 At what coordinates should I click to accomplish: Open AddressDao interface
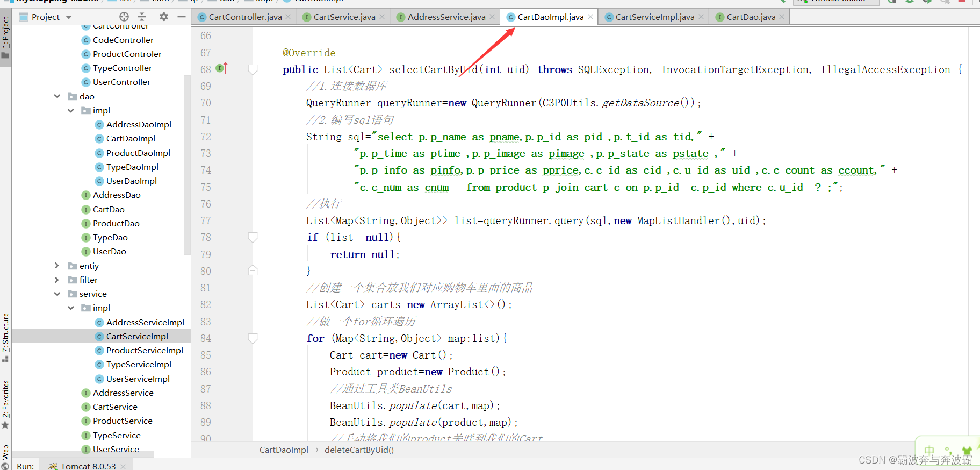(117, 195)
